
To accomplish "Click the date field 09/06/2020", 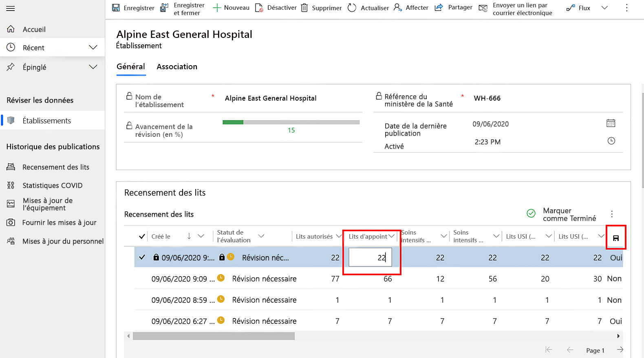I will tap(491, 124).
